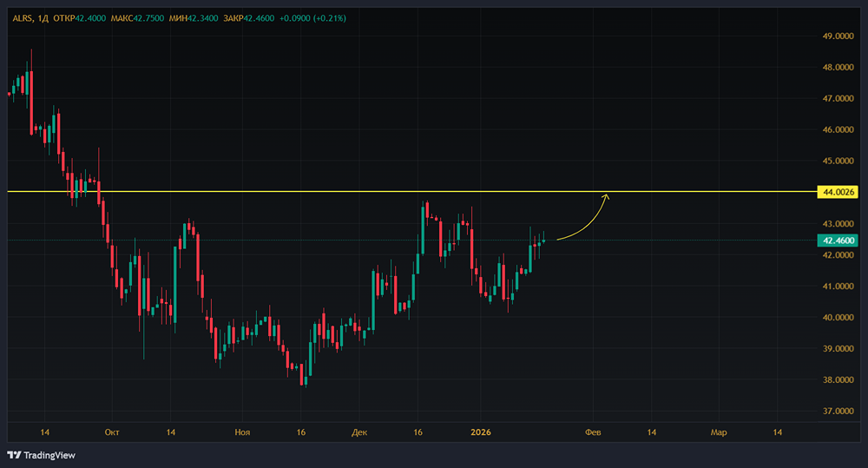Click the 1Д timeframe label
Screen dimensions: 868x468
43,18
